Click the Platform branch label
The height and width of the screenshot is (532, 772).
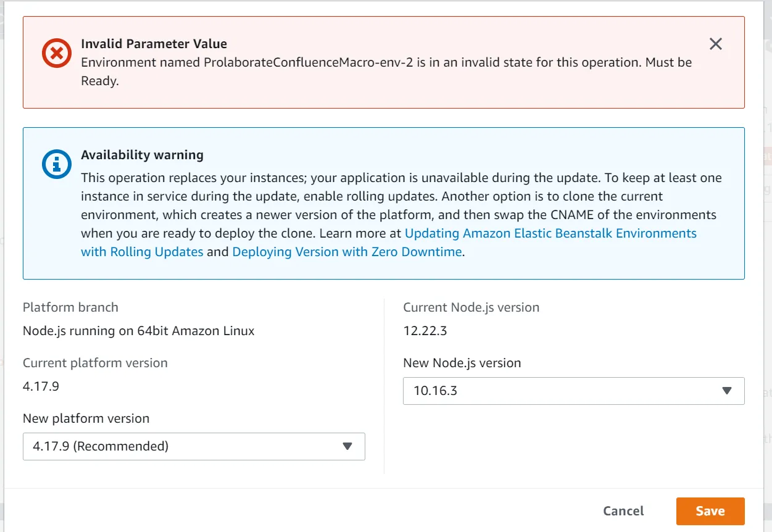coord(70,307)
